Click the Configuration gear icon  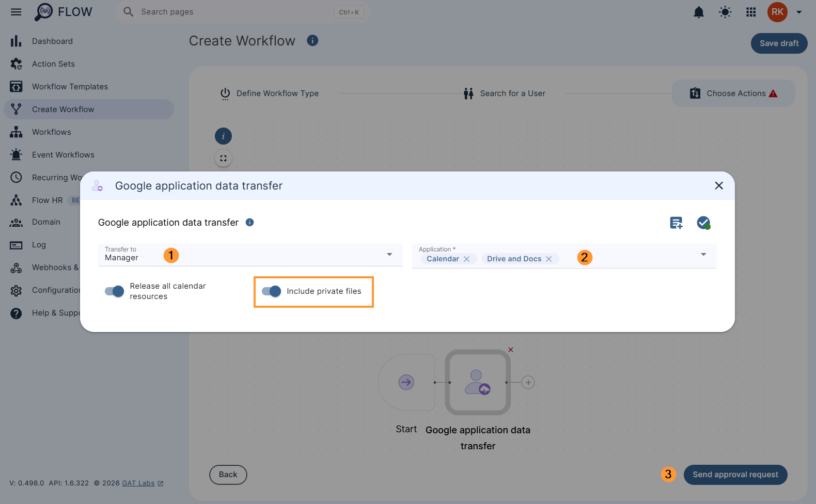16,290
